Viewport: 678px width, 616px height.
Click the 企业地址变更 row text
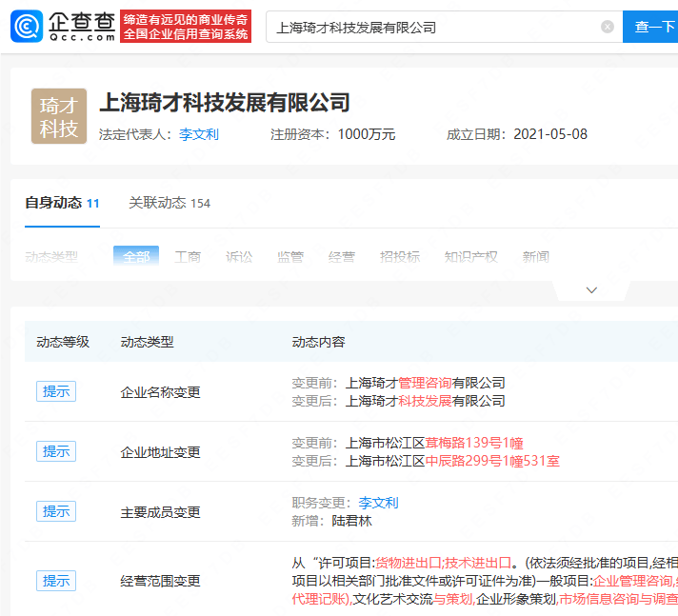click(x=160, y=452)
